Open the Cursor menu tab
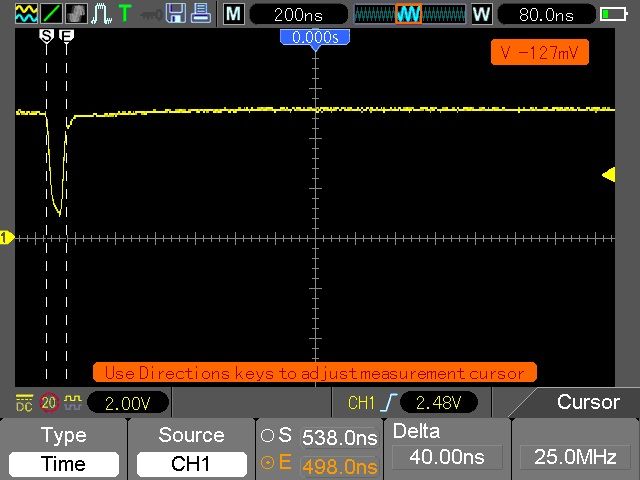Screen dimensions: 640x480 pos(588,402)
